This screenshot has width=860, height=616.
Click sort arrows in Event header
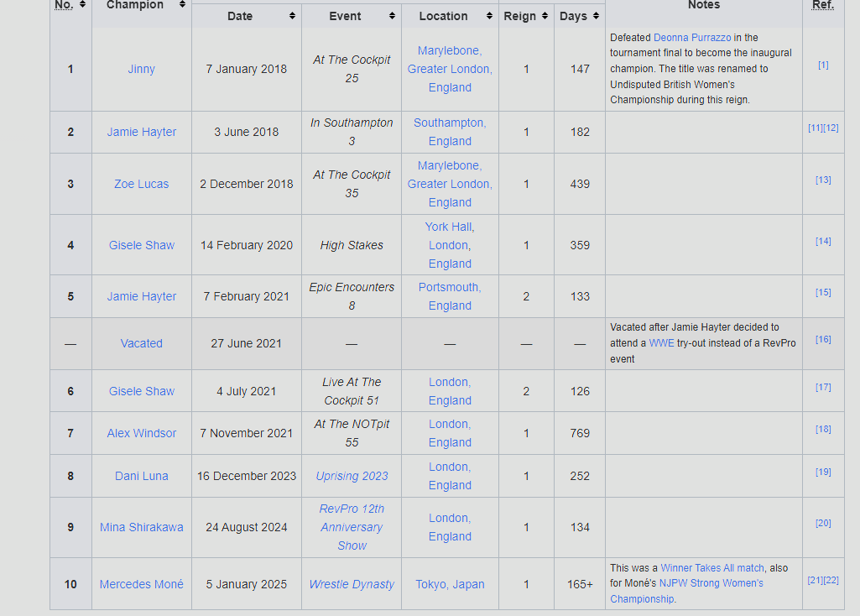pos(392,16)
